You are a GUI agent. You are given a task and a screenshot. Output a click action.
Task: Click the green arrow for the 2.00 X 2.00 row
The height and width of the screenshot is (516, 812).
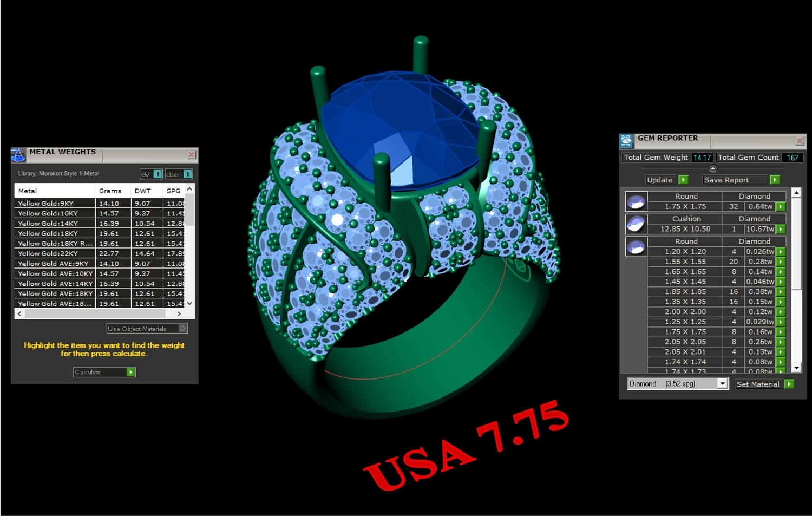[781, 312]
